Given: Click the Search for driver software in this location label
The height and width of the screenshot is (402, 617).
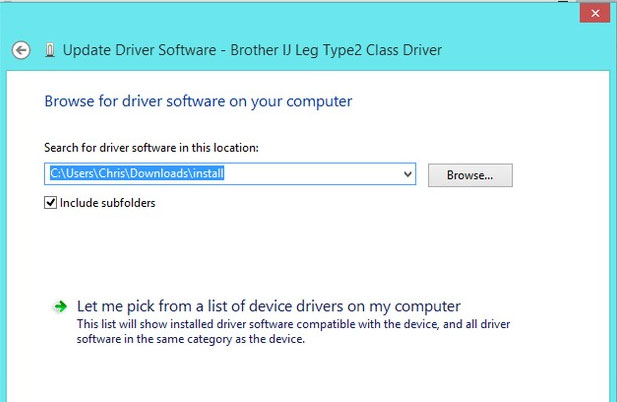Looking at the screenshot, I should (151, 148).
